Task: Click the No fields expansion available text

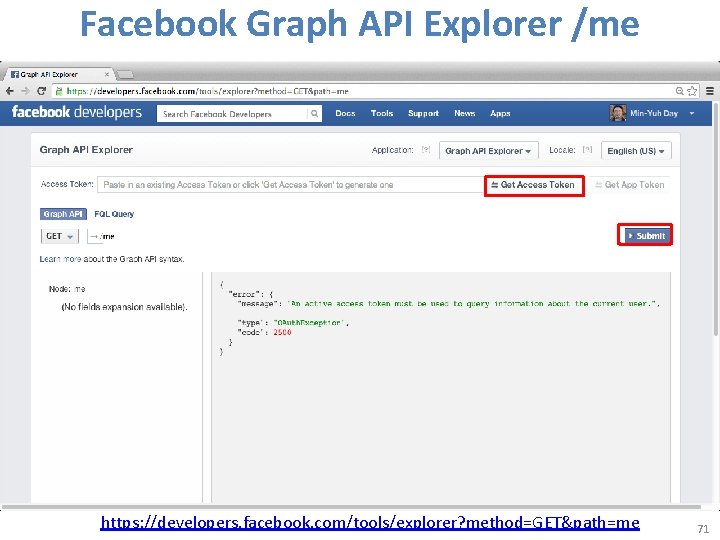Action: pyautogui.click(x=124, y=307)
